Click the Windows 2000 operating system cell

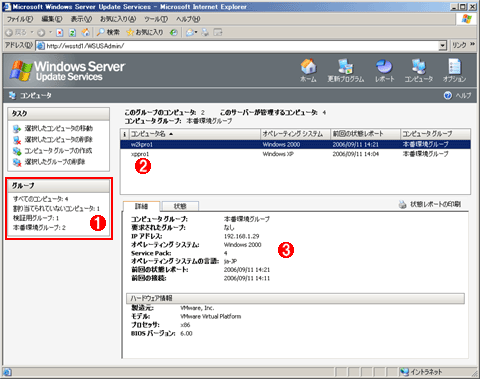point(281,144)
